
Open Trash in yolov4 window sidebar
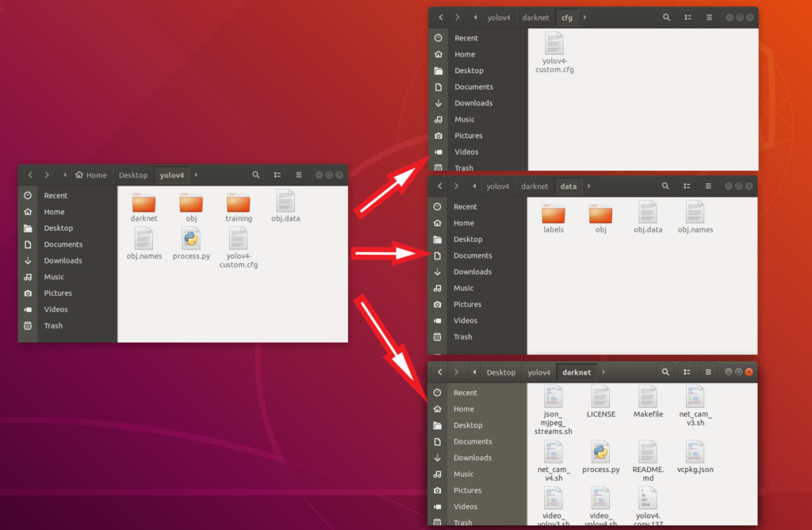53,325
